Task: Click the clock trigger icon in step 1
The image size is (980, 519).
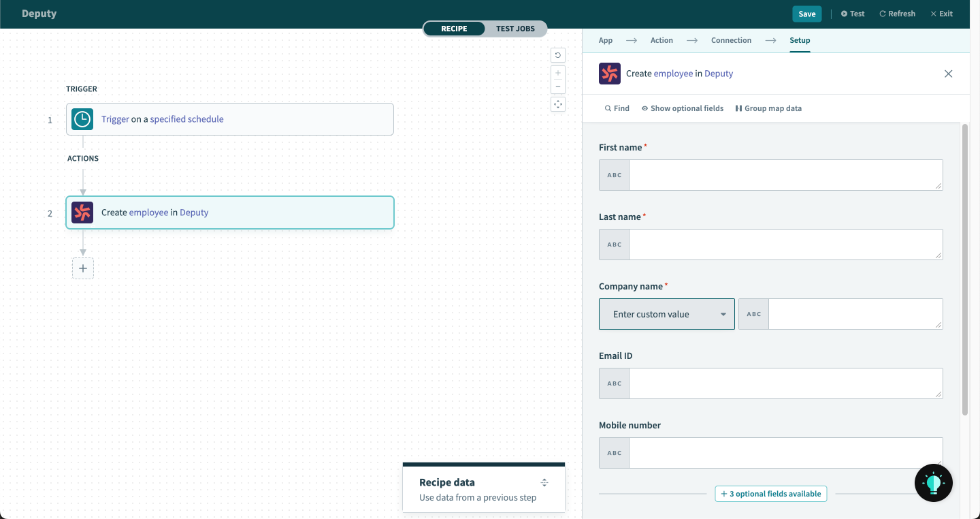Action: (x=82, y=119)
